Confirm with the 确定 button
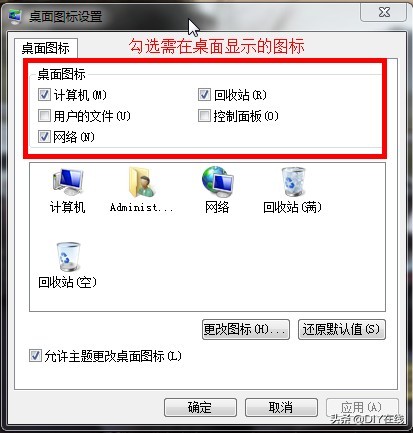Screen dimensions: 413x433 pyautogui.click(x=200, y=407)
